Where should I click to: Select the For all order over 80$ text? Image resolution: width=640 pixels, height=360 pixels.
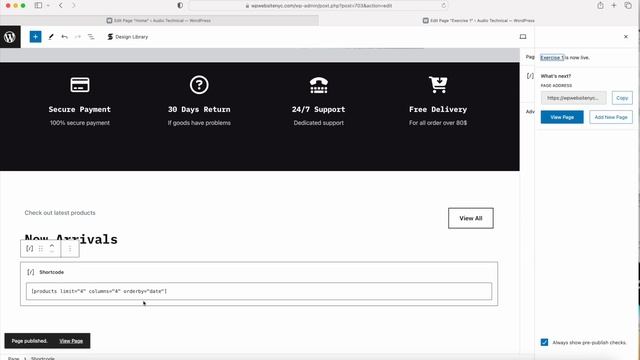(438, 123)
